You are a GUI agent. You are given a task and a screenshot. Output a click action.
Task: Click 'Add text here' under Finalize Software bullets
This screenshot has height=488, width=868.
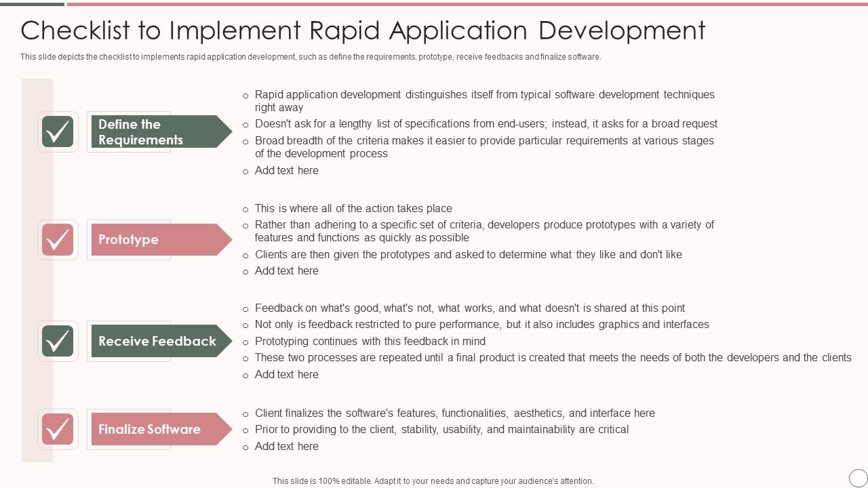[x=287, y=447]
